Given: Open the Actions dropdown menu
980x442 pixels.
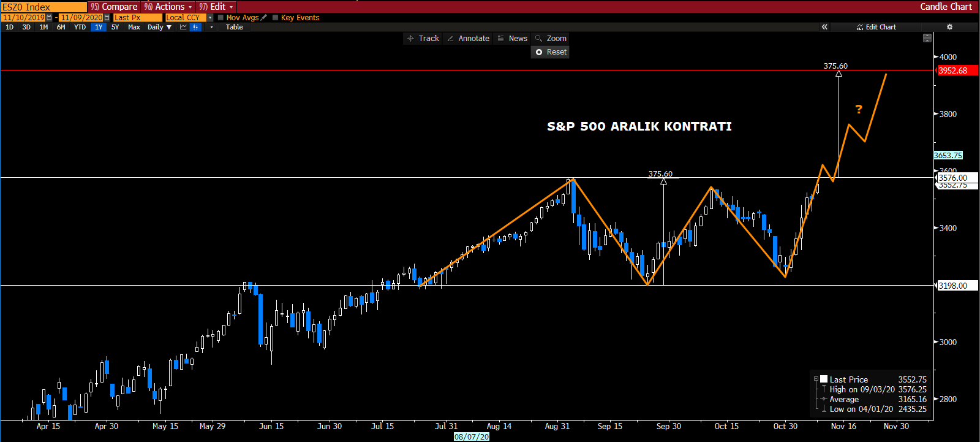Looking at the screenshot, I should coord(168,7).
